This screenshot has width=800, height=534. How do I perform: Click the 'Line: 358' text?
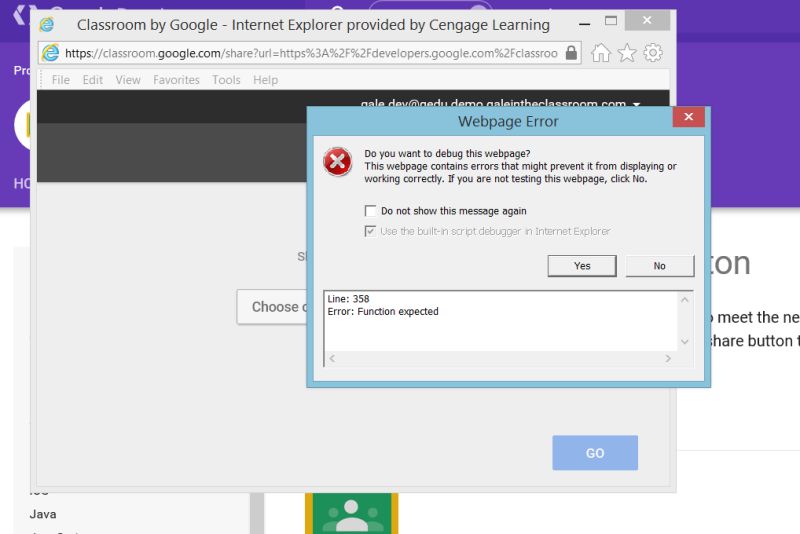[x=348, y=299]
